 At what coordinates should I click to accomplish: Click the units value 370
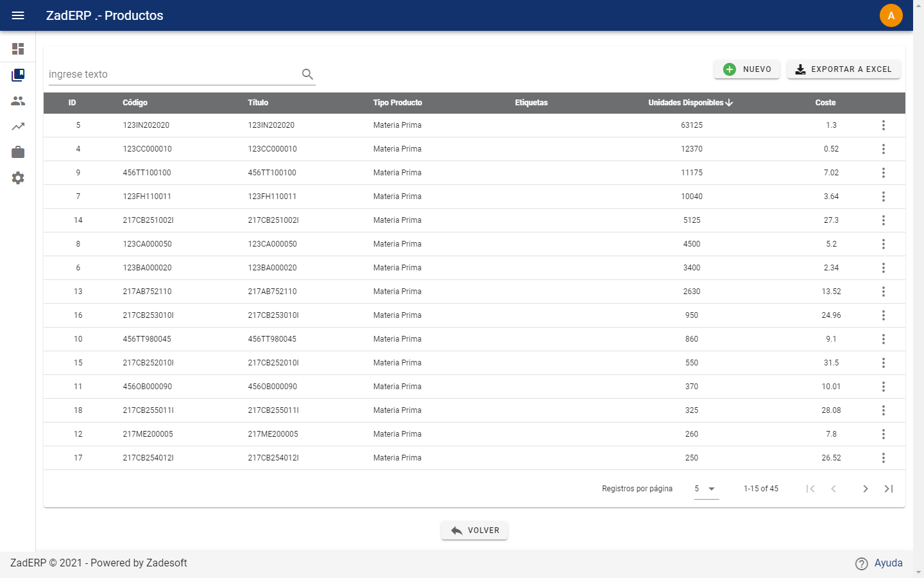click(692, 387)
